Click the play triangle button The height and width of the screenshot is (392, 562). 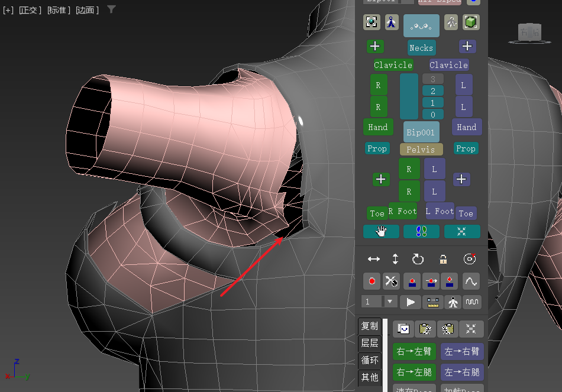411,302
